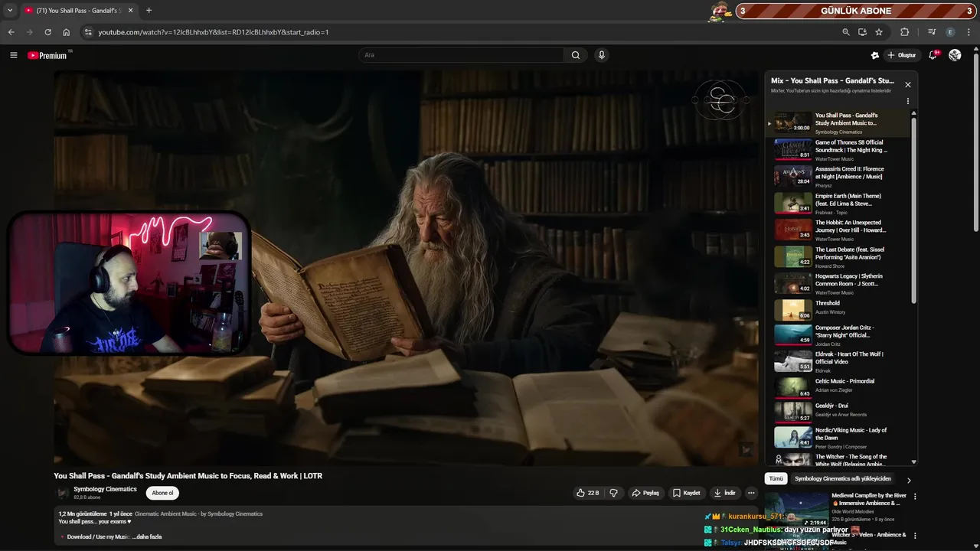The width and height of the screenshot is (980, 551).
Task: Dislike the video with thumbs down
Action: pyautogui.click(x=613, y=493)
